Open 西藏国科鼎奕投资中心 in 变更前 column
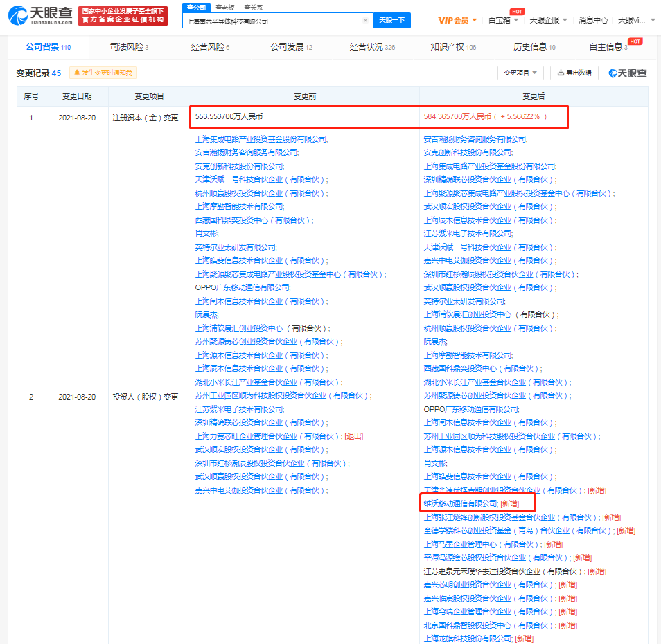 pos(254,220)
